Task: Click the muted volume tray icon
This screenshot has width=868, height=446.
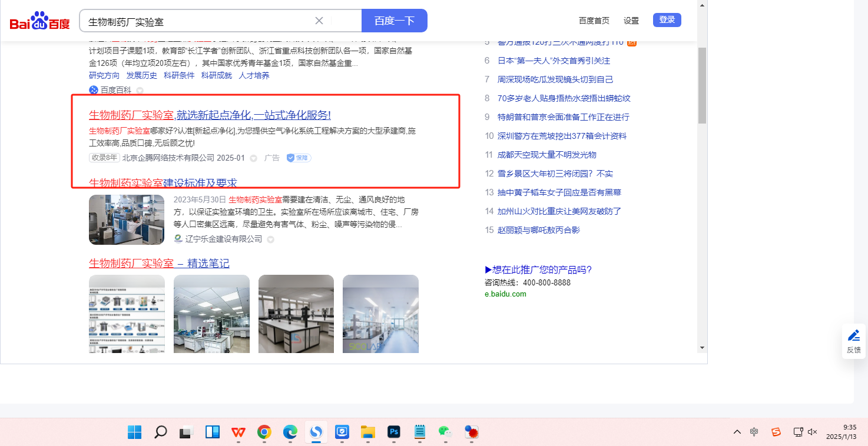Action: (x=813, y=432)
